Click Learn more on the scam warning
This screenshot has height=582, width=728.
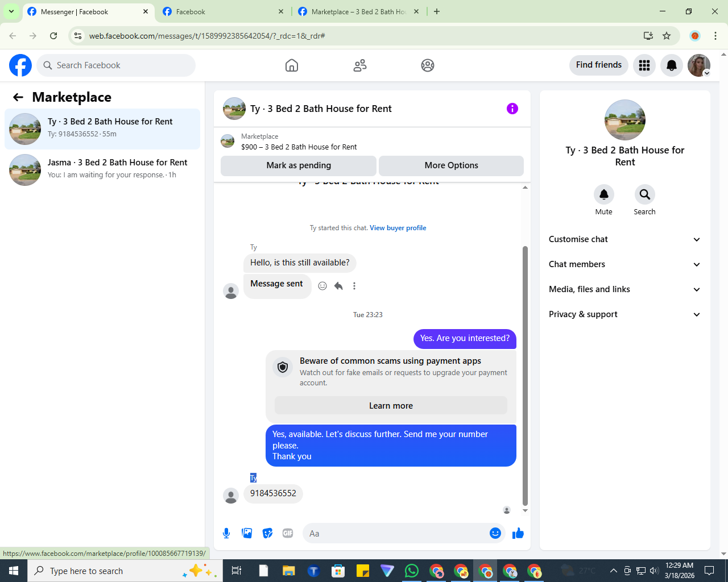coord(391,405)
